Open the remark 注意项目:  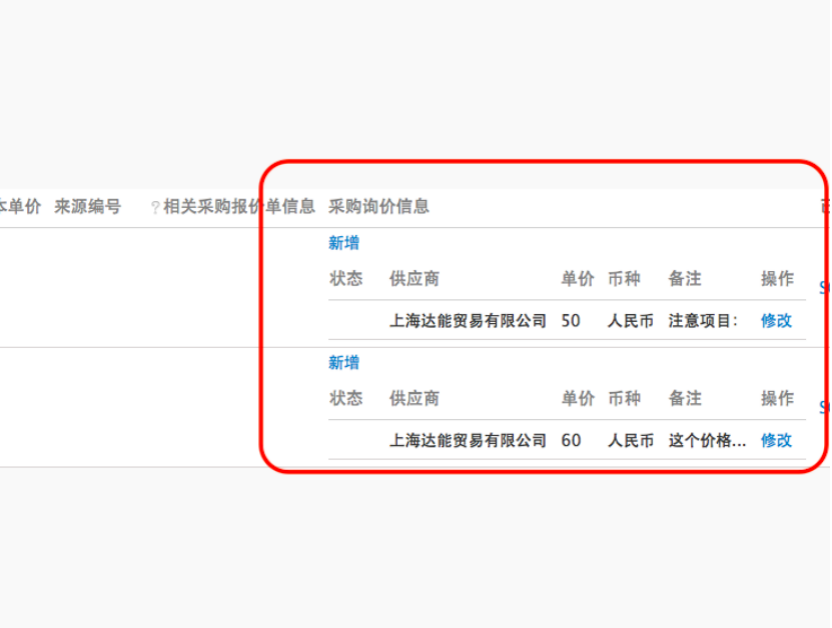click(703, 321)
